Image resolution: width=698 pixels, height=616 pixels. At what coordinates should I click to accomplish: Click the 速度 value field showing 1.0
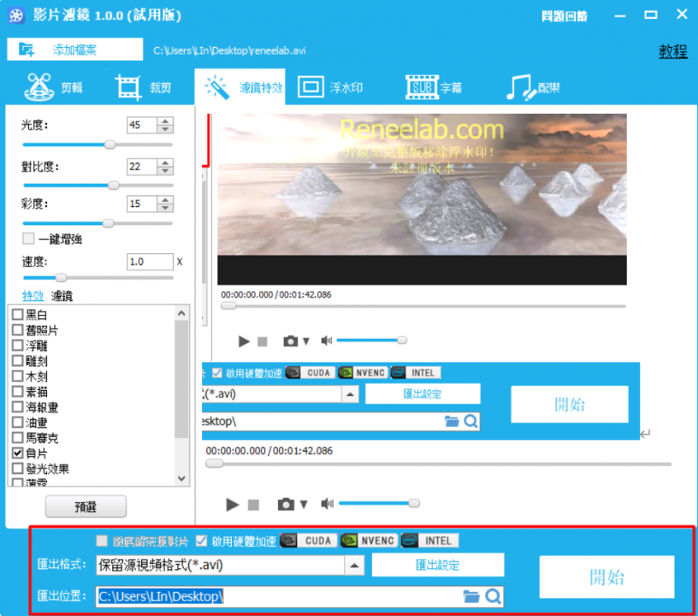150,262
